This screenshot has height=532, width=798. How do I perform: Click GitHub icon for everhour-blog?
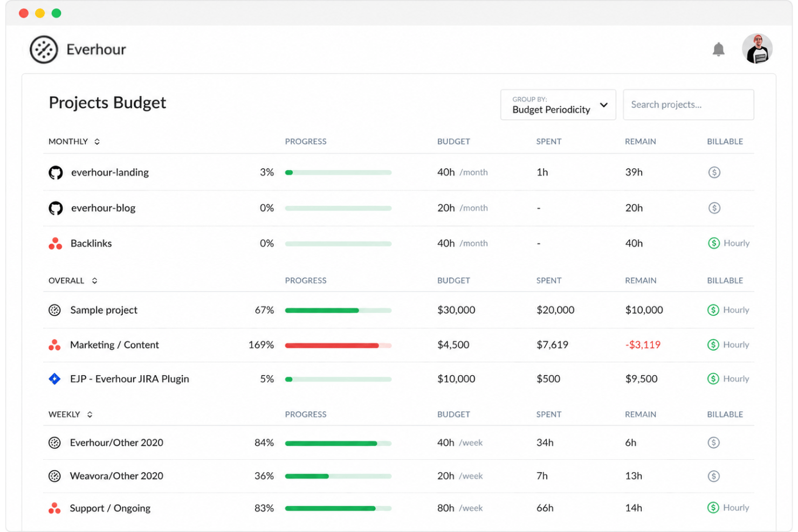click(56, 208)
